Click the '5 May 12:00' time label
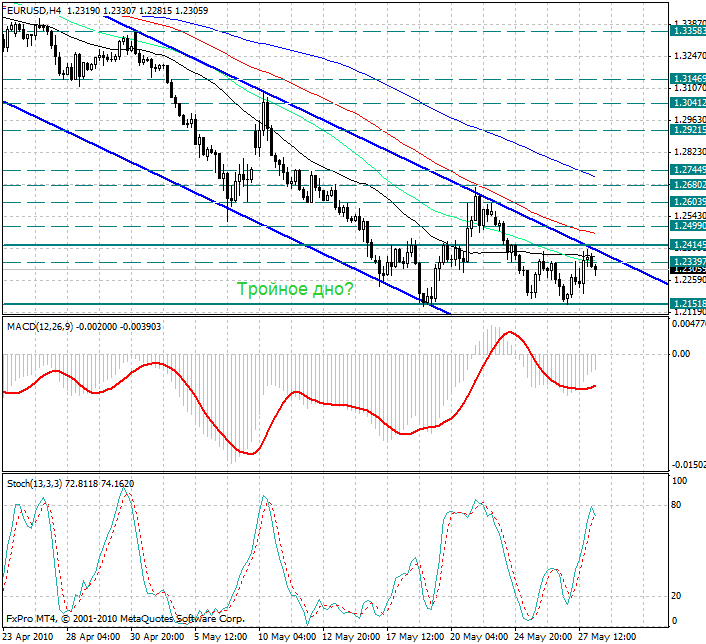The width and height of the screenshot is (706, 644). (x=221, y=637)
